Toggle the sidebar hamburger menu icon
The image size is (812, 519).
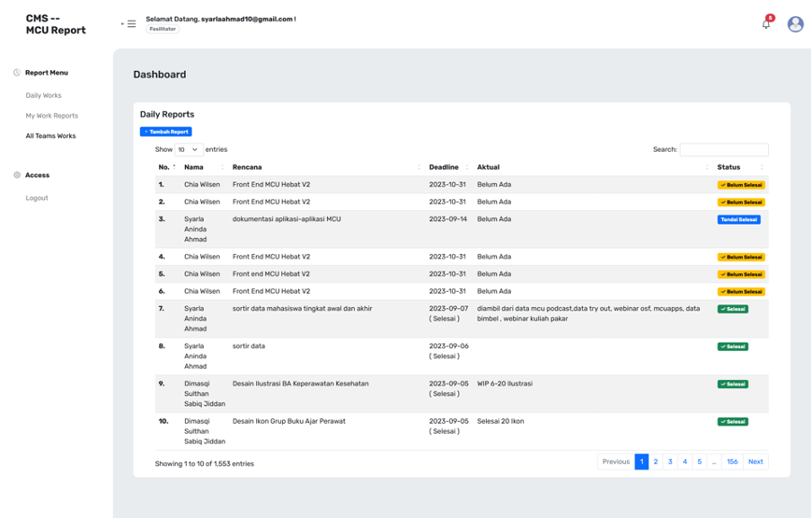(x=131, y=24)
